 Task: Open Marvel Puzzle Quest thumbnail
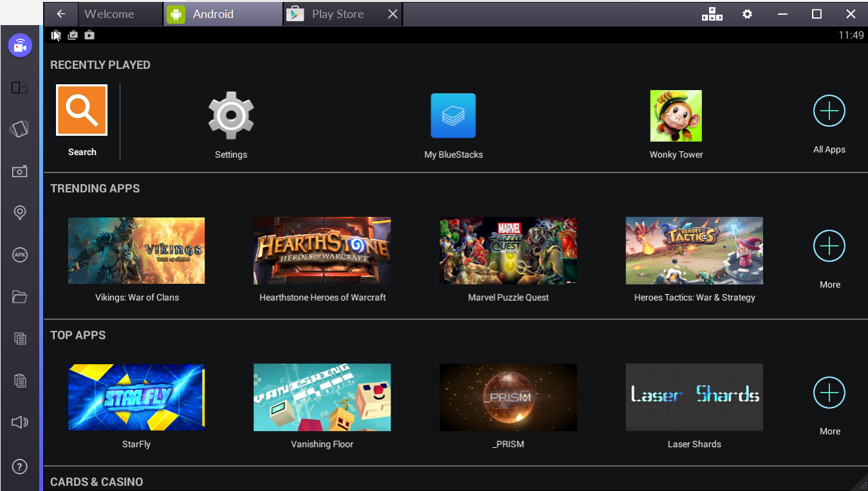(x=508, y=251)
